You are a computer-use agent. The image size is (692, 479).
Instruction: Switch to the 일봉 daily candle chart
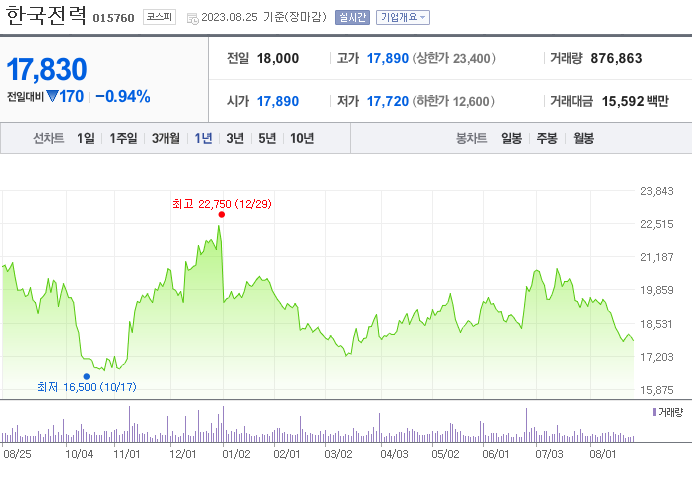pos(511,138)
